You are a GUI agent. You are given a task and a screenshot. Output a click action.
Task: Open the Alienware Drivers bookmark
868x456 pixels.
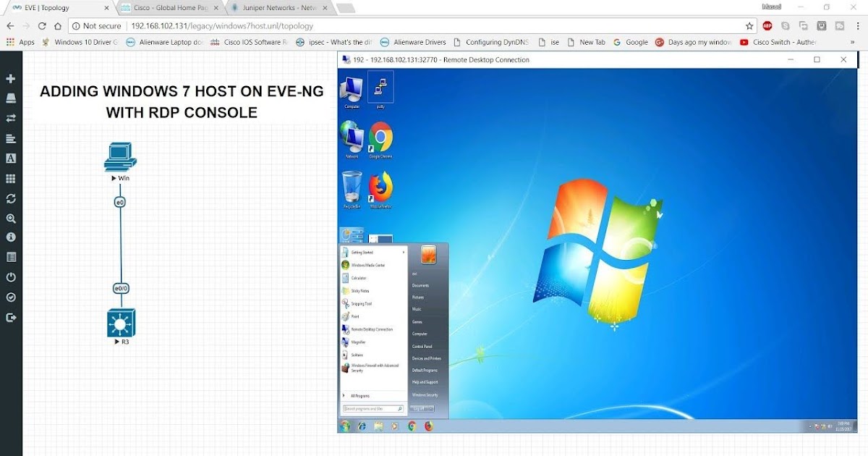tap(413, 42)
